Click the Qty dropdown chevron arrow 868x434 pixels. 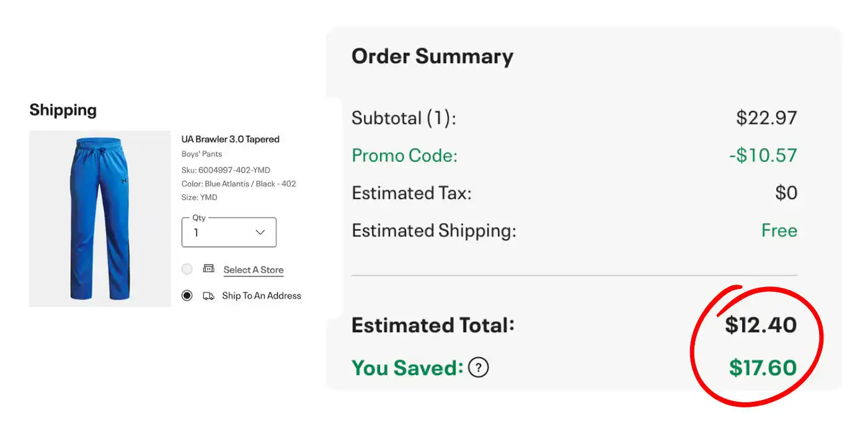[x=260, y=232]
